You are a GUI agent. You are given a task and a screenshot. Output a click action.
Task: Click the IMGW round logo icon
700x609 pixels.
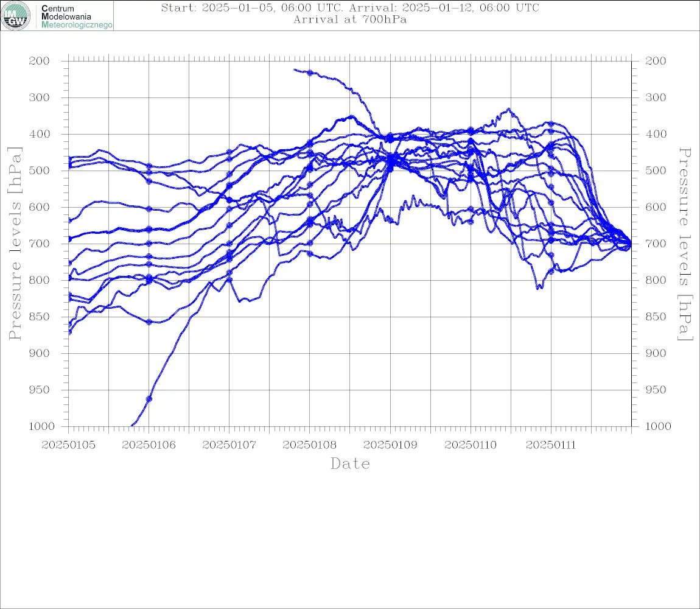click(x=16, y=16)
